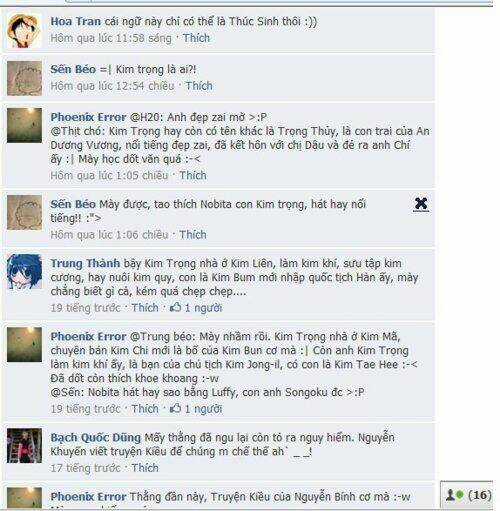Image resolution: width=500 pixels, height=511 pixels.
Task: Open chat online friends icon (16)
Action: coord(467,495)
